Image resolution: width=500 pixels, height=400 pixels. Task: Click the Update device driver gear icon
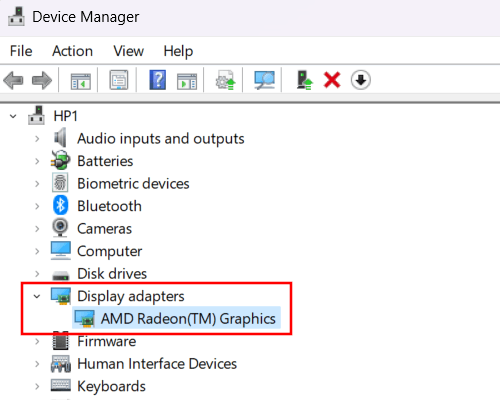[226, 80]
